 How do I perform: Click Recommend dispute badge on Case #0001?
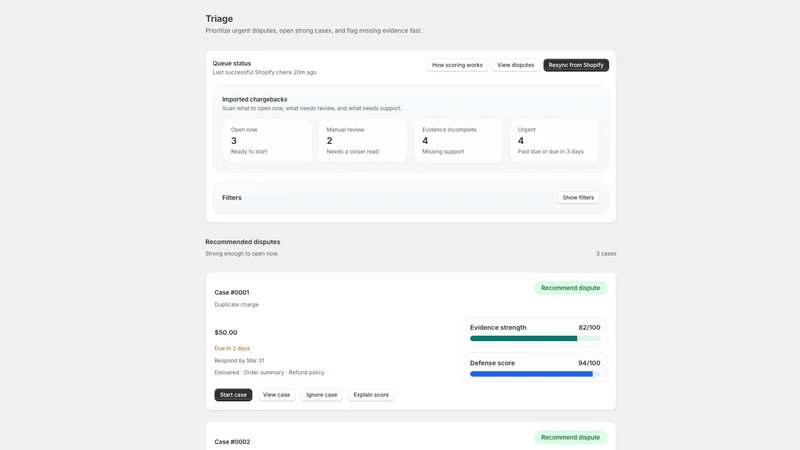click(x=570, y=288)
